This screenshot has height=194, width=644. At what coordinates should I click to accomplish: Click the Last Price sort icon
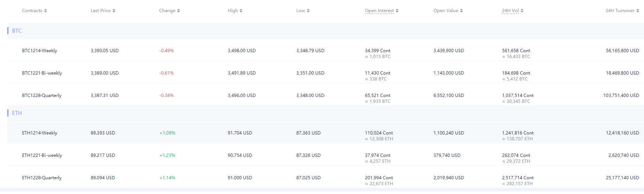(x=114, y=11)
